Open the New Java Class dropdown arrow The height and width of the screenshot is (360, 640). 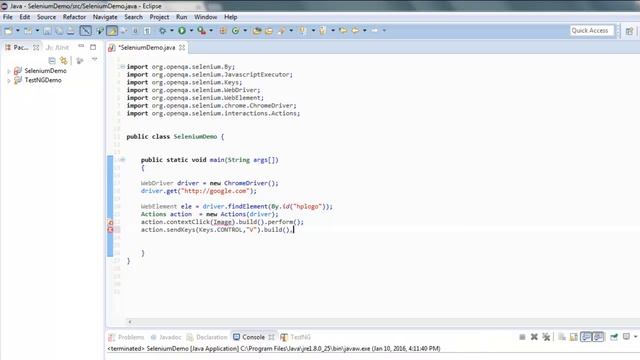tap(245, 31)
